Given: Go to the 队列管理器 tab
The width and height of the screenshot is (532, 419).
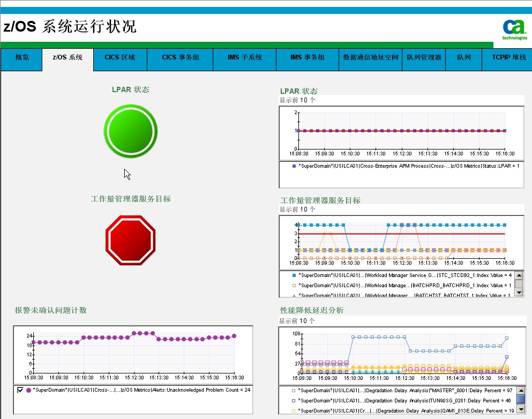Looking at the screenshot, I should pyautogui.click(x=423, y=57).
